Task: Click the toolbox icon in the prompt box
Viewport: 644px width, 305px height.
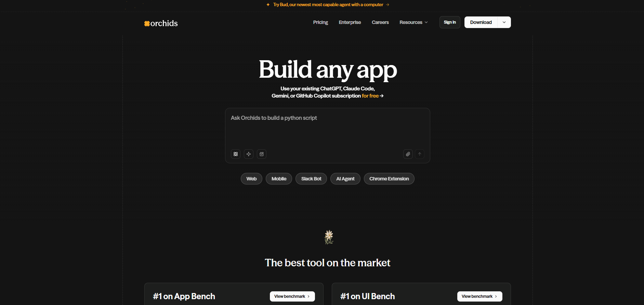Action: pyautogui.click(x=262, y=154)
